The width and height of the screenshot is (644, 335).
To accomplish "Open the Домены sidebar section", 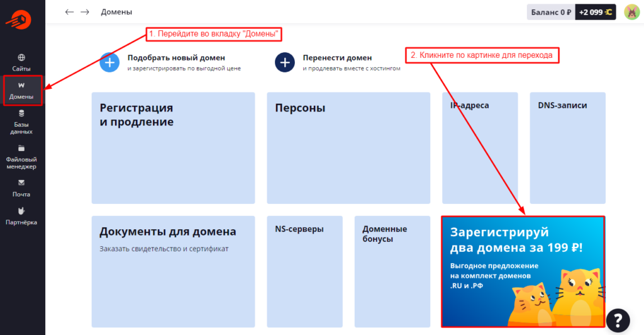I will tap(21, 91).
